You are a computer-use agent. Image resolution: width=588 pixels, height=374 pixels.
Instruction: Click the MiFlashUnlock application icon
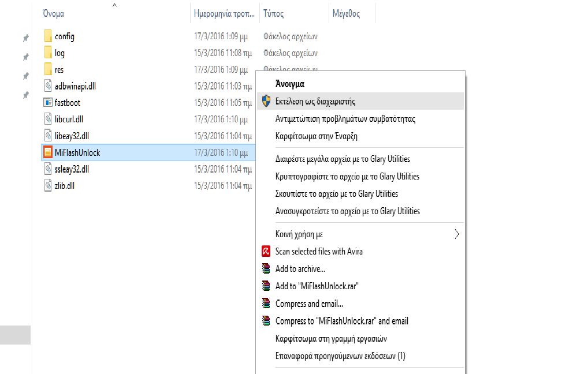pos(49,152)
